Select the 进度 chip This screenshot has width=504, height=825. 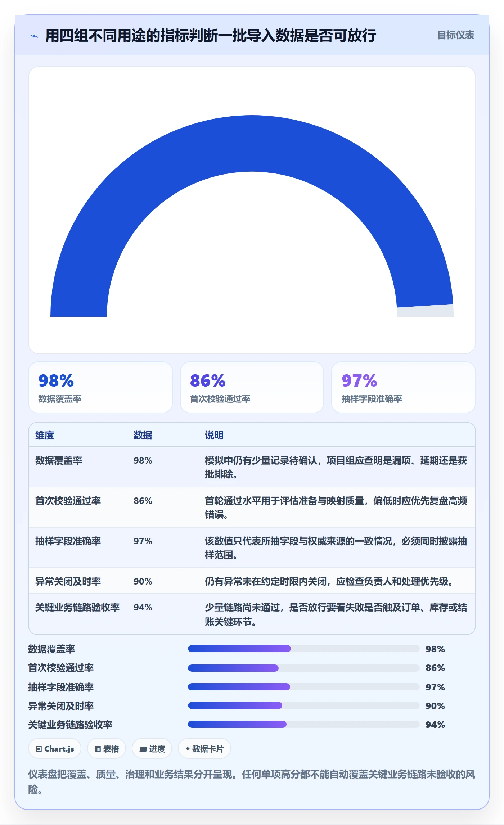coord(152,749)
